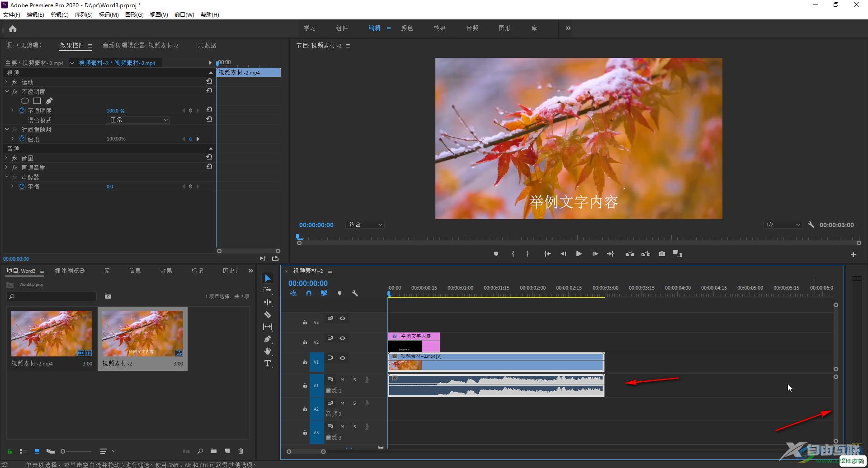The height and width of the screenshot is (468, 868).
Task: Toggle Snap in timeline
Action: coord(308,293)
